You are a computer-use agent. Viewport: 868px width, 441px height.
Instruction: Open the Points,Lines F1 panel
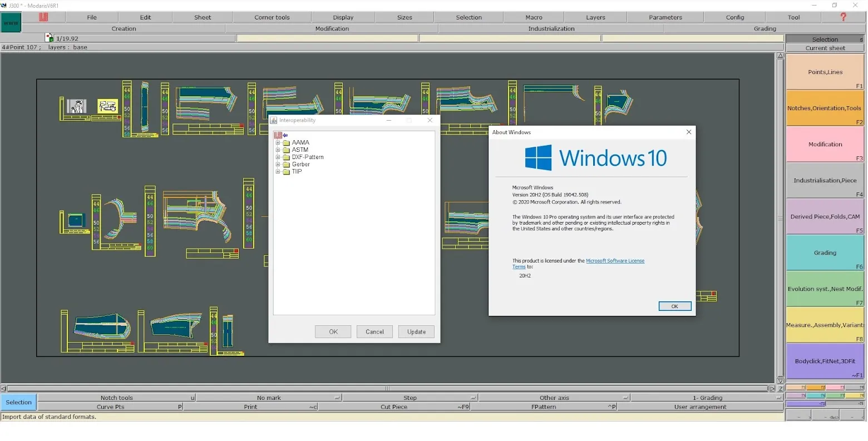pyautogui.click(x=825, y=72)
